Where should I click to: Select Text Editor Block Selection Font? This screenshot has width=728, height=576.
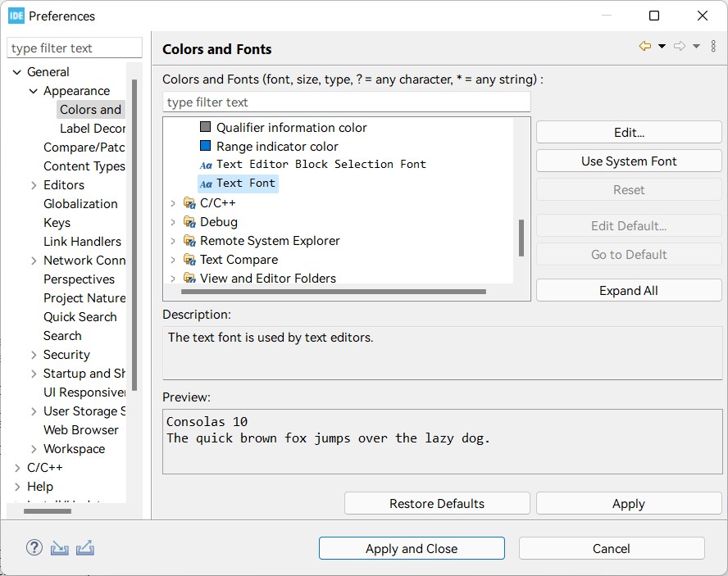pyautogui.click(x=321, y=165)
